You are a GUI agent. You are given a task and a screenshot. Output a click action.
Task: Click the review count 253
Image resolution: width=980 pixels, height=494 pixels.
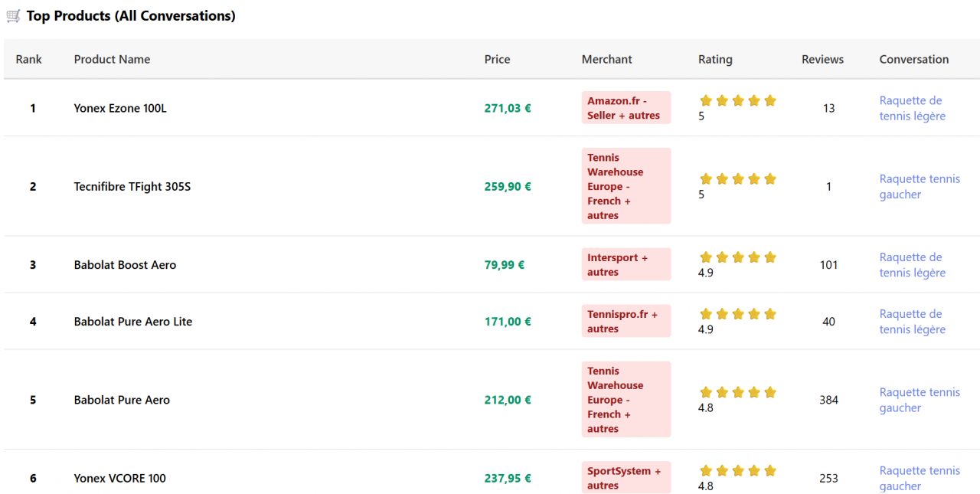click(829, 478)
